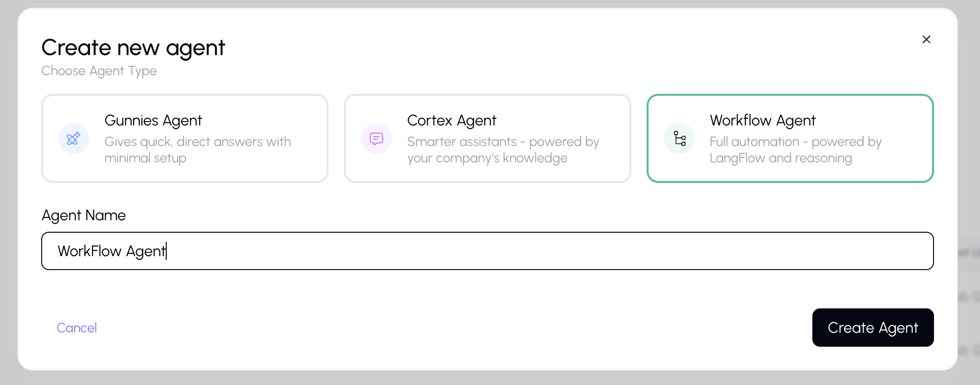Click the Cortex Agent card title
The height and width of the screenshot is (385, 980).
pyautogui.click(x=451, y=120)
